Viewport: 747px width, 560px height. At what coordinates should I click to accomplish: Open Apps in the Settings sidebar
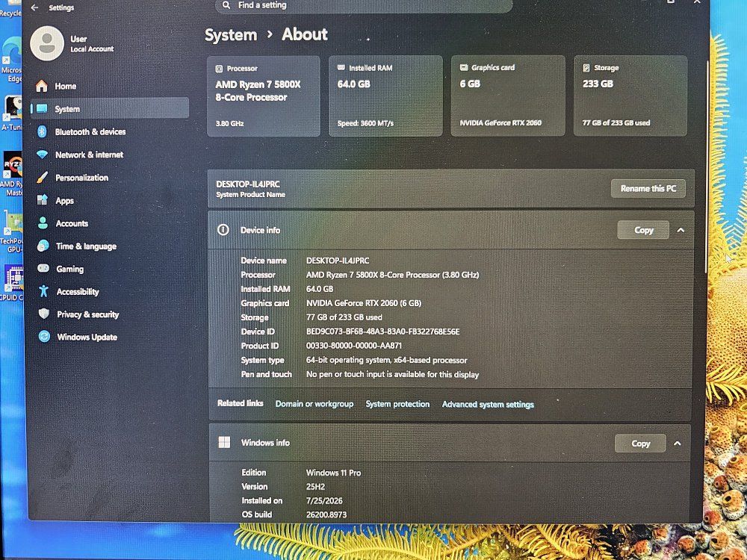click(110, 200)
